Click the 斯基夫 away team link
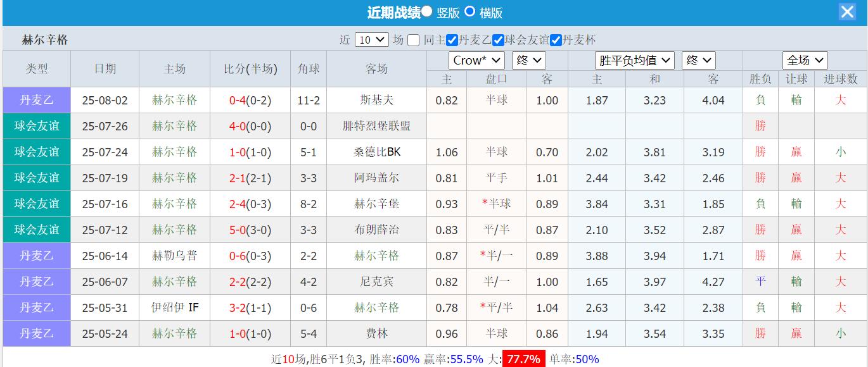The image size is (868, 367). [x=376, y=100]
